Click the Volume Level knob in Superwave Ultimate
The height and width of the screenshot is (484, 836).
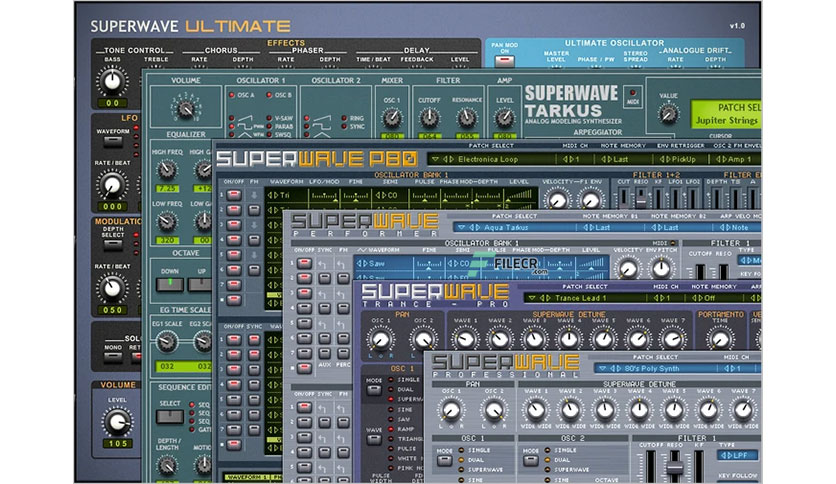click(x=117, y=422)
